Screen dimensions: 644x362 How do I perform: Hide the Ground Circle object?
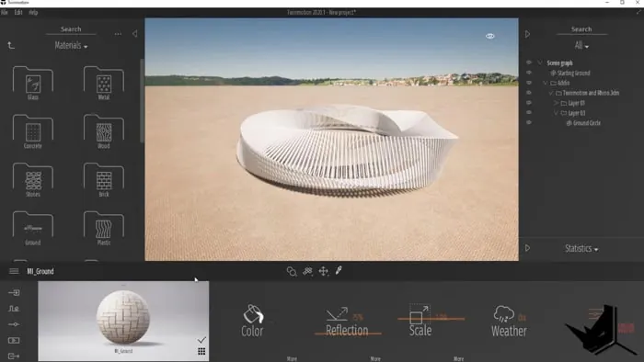coord(529,122)
